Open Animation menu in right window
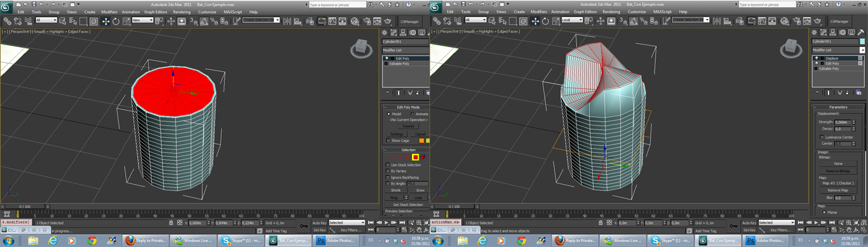Image resolution: width=868 pixels, height=247 pixels. pos(560,11)
